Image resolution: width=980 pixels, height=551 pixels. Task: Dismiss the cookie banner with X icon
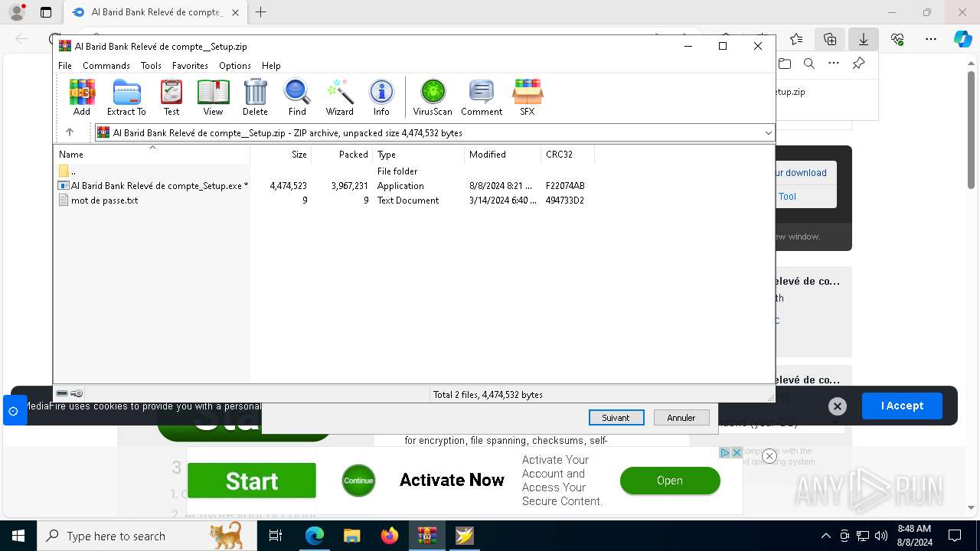pyautogui.click(x=838, y=406)
